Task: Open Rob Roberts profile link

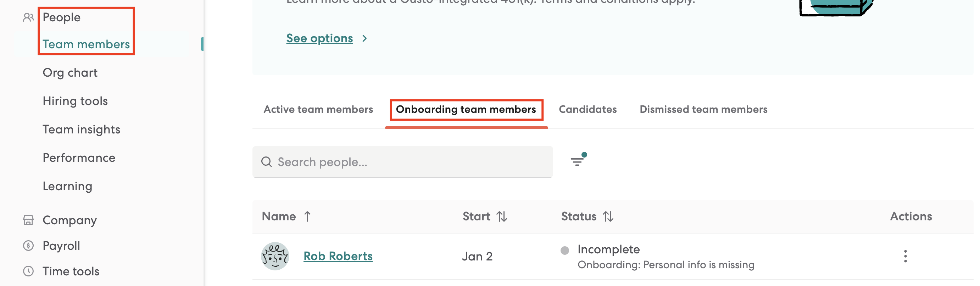Action: (x=338, y=256)
